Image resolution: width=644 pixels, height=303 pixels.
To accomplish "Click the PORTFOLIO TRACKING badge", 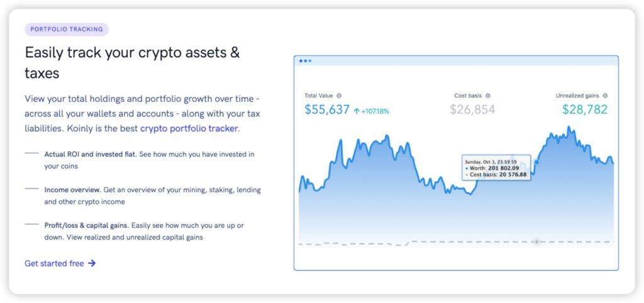I will click(67, 29).
